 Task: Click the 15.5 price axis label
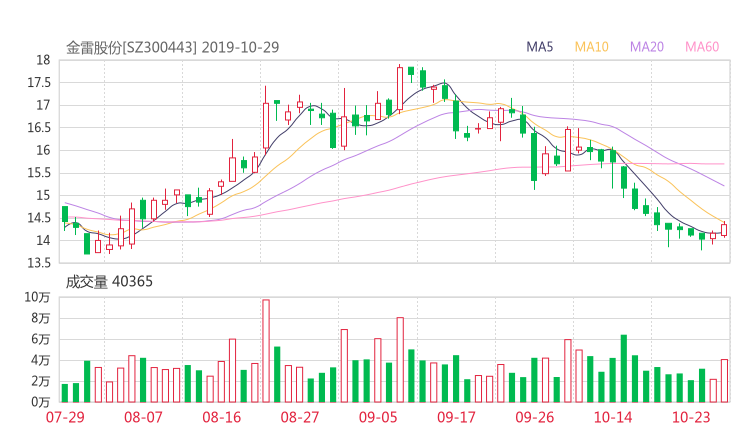tap(39, 173)
